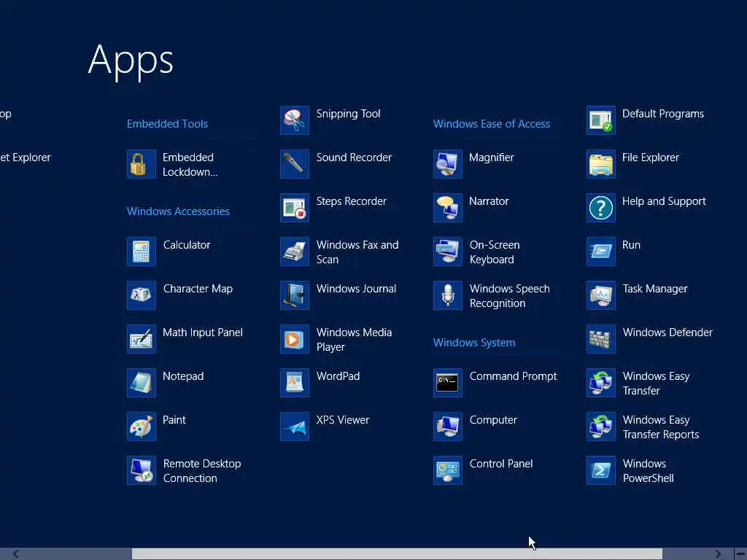Open the Snipping Tool icon
The image size is (747, 560).
[x=295, y=120]
